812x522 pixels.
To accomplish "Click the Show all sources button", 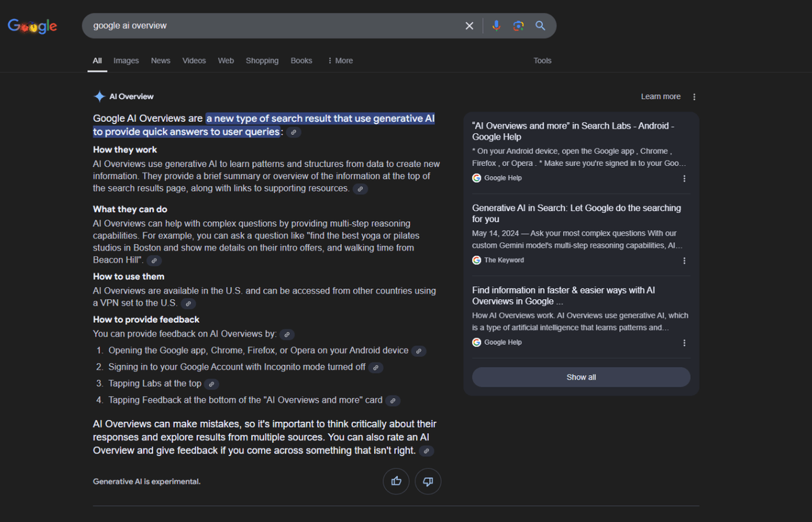I will click(581, 377).
